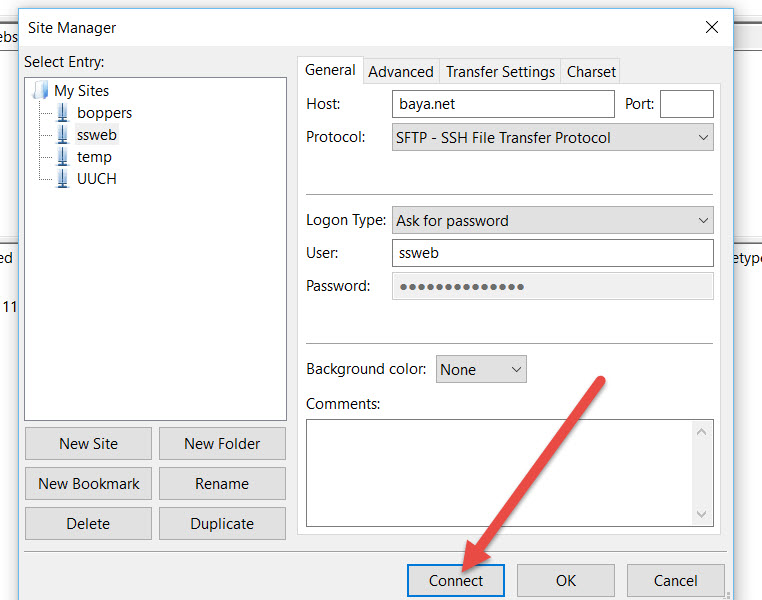Click in the Host field
The image size is (762, 600).
point(503,104)
